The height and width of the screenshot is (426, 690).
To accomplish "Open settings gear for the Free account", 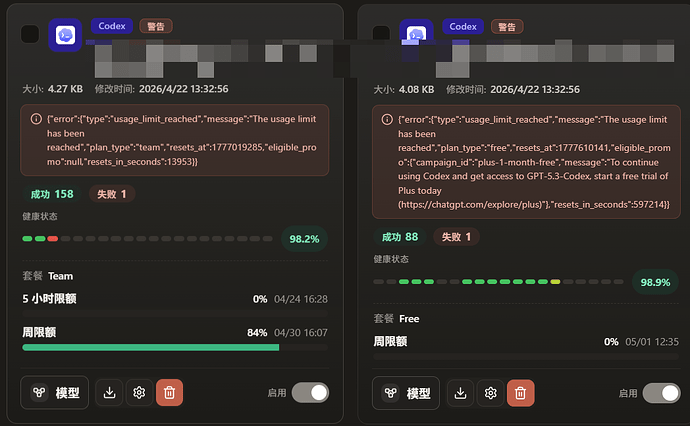I will (490, 393).
